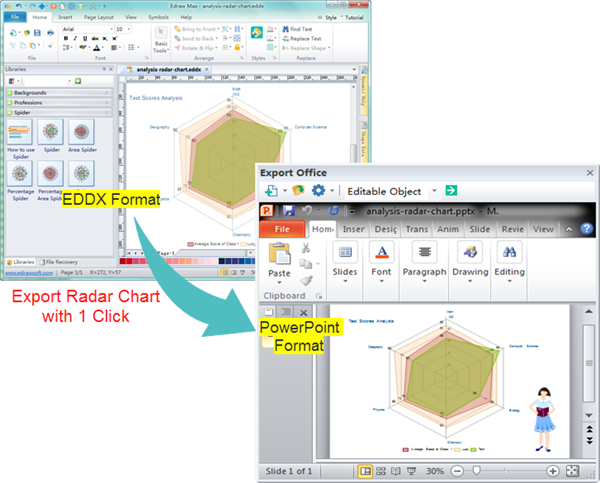The image size is (600, 483).
Task: Select the How to use Spider thumbnail
Action: tap(20, 132)
